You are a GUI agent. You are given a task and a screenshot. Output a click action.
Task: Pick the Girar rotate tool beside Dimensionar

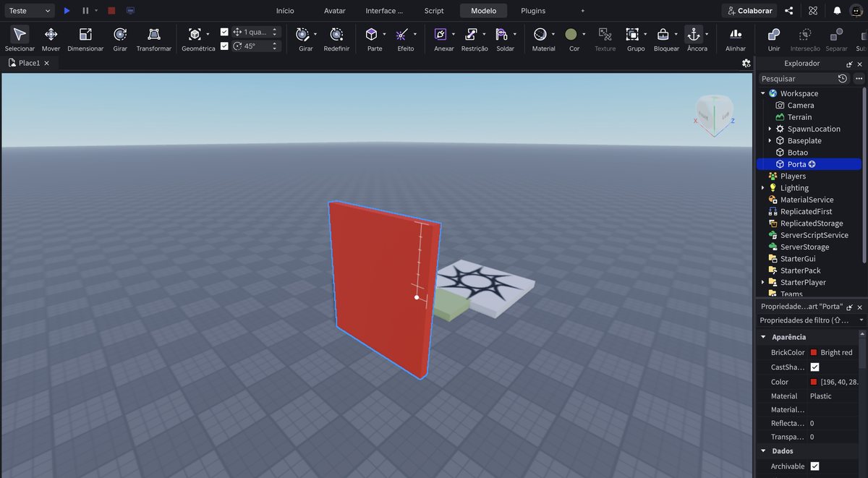(120, 34)
